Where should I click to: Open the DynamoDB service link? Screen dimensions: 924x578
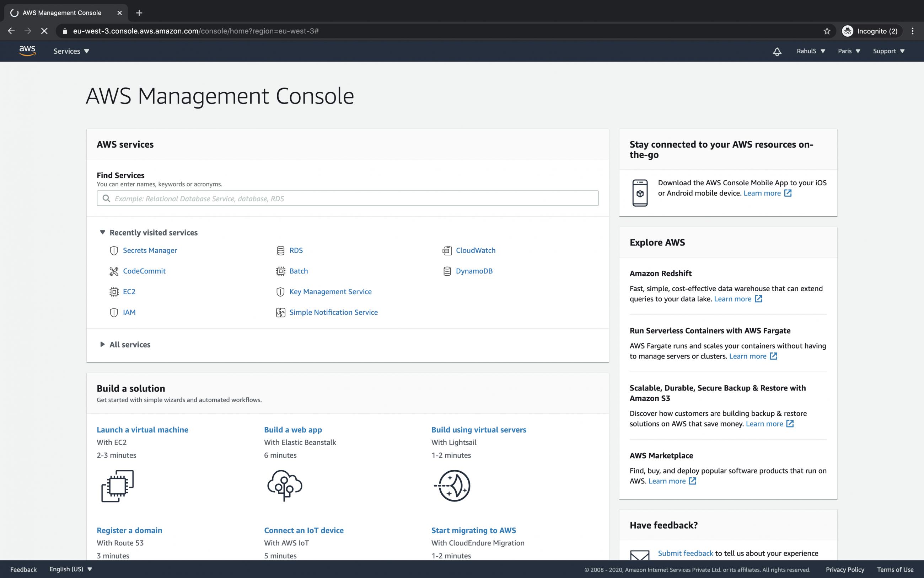click(x=474, y=271)
